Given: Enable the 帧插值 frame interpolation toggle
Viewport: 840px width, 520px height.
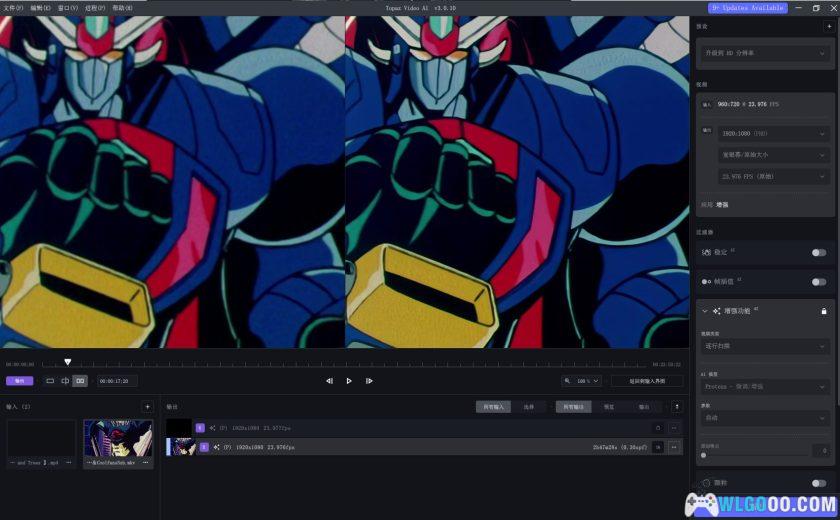Looking at the screenshot, I should (819, 282).
